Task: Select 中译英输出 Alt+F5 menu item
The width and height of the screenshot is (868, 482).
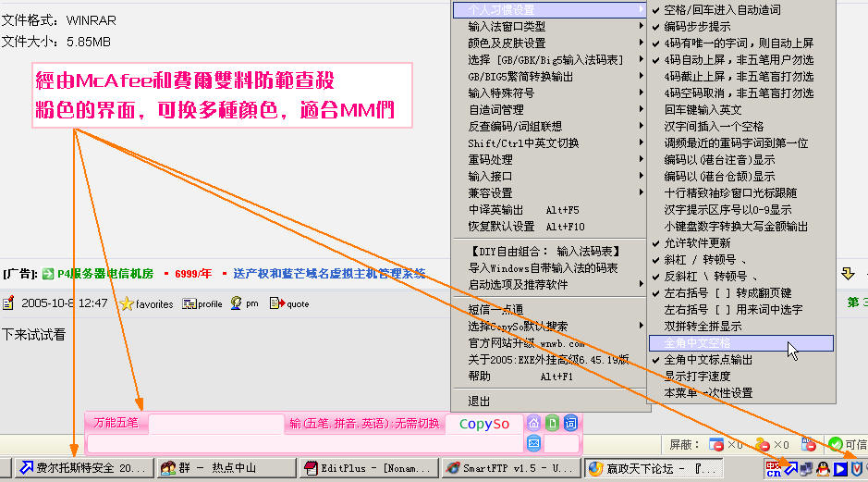Action: tap(550, 210)
